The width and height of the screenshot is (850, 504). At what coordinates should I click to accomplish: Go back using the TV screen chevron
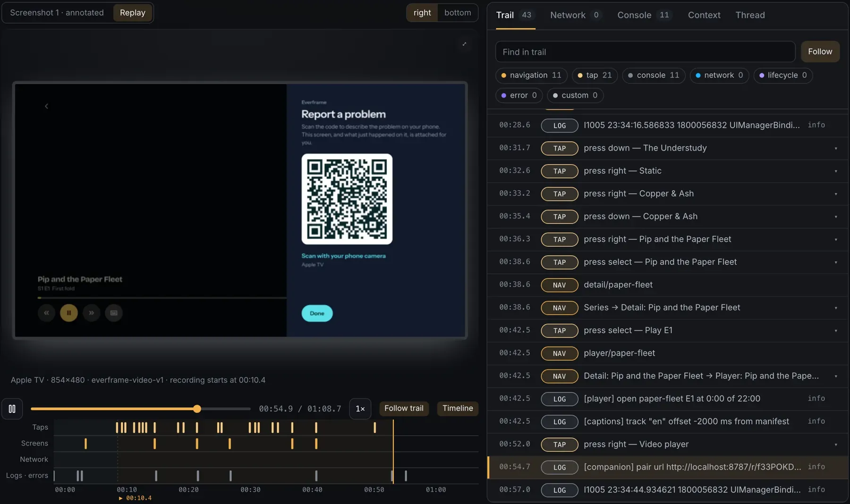point(46,106)
